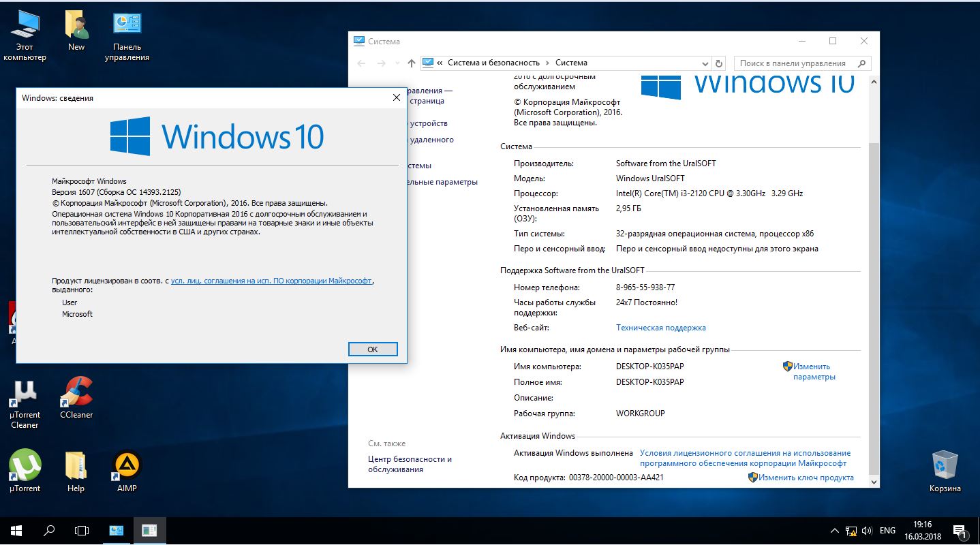This screenshot has height=545, width=980.
Task: Open the volume control tray icon
Action: coord(867,531)
